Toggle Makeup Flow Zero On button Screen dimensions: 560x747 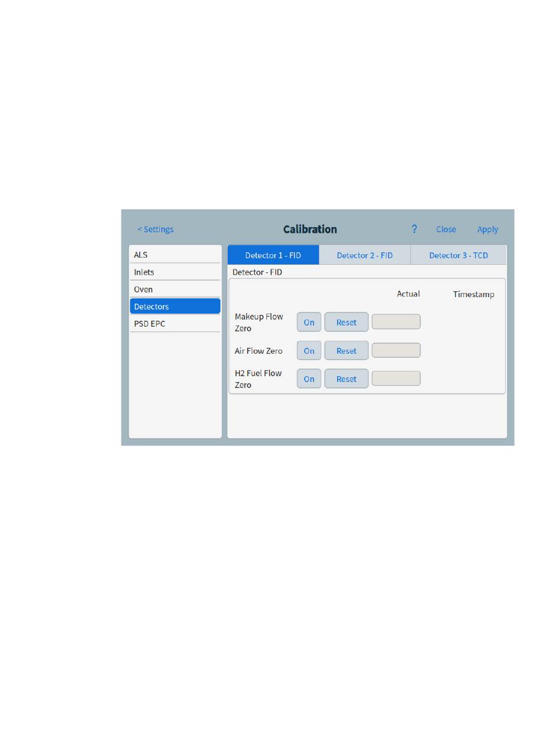click(x=309, y=323)
